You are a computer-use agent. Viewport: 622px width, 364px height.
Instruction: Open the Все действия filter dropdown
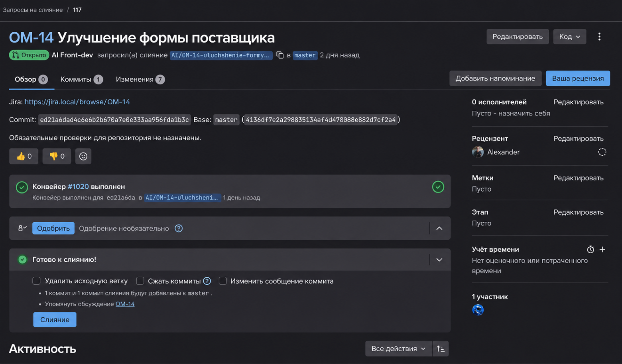398,348
